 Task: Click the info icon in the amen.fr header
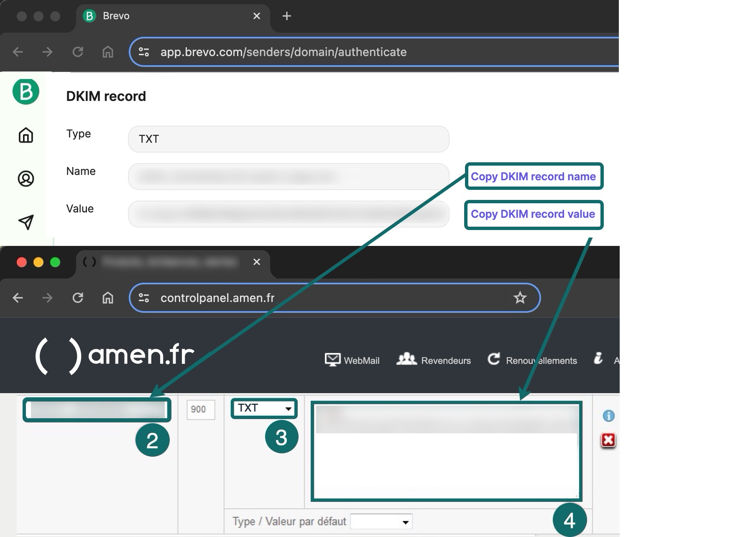point(598,358)
